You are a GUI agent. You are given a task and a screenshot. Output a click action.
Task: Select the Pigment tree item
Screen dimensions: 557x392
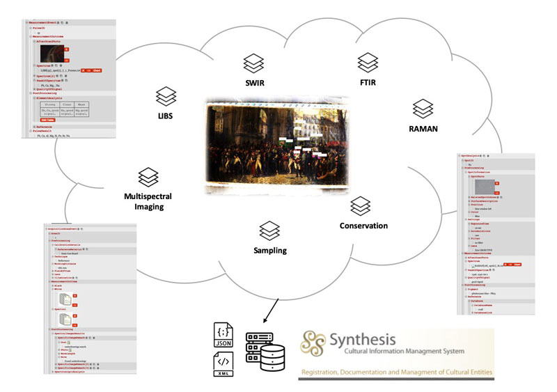click(x=473, y=289)
